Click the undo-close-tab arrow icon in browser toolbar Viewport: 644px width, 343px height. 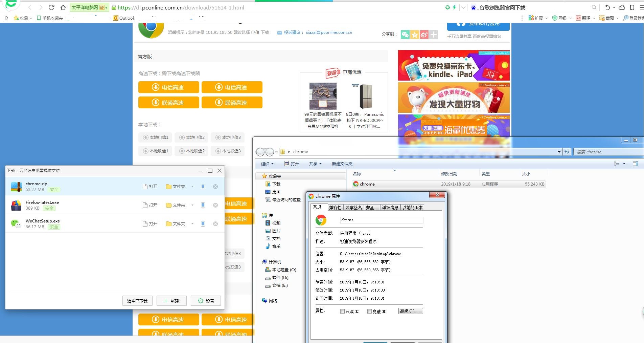click(607, 7)
